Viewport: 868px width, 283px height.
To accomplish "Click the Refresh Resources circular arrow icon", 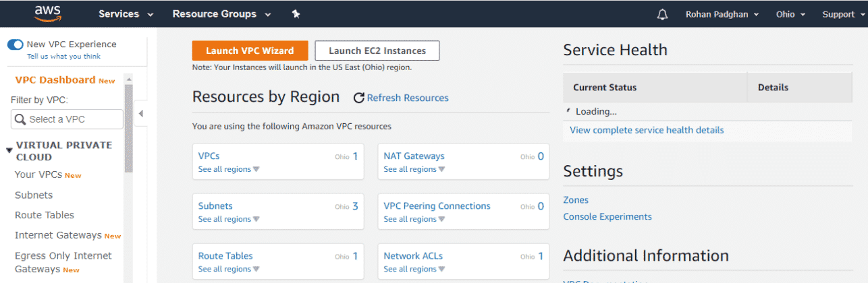I will pos(359,98).
